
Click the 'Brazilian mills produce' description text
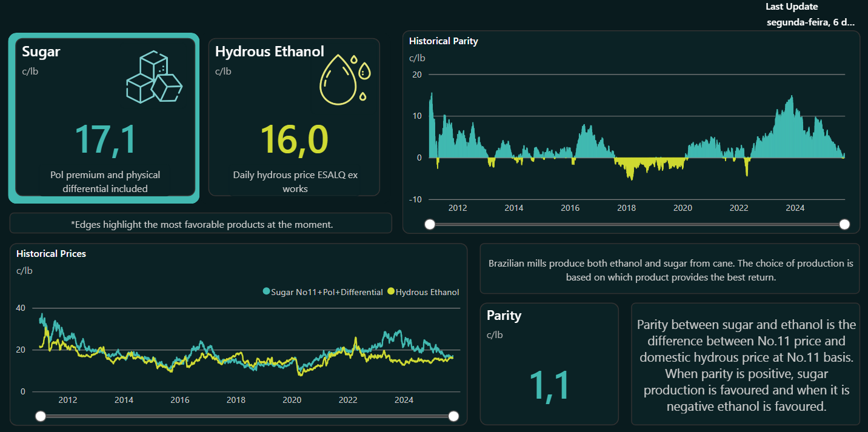670,270
